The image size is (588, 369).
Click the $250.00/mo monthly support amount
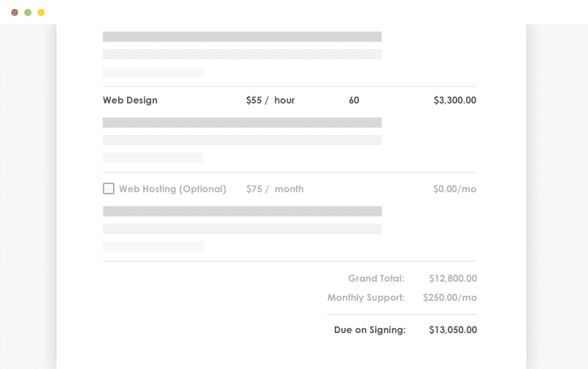tap(450, 298)
